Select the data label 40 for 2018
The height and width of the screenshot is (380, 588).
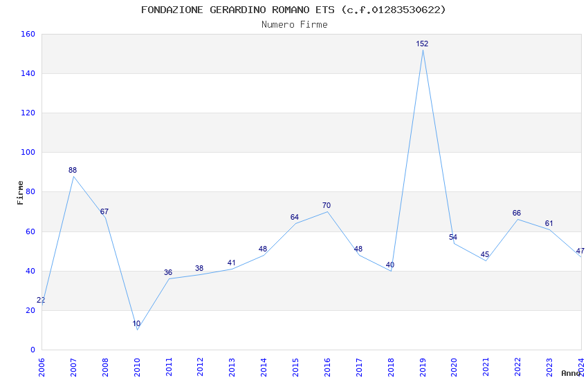click(x=390, y=265)
